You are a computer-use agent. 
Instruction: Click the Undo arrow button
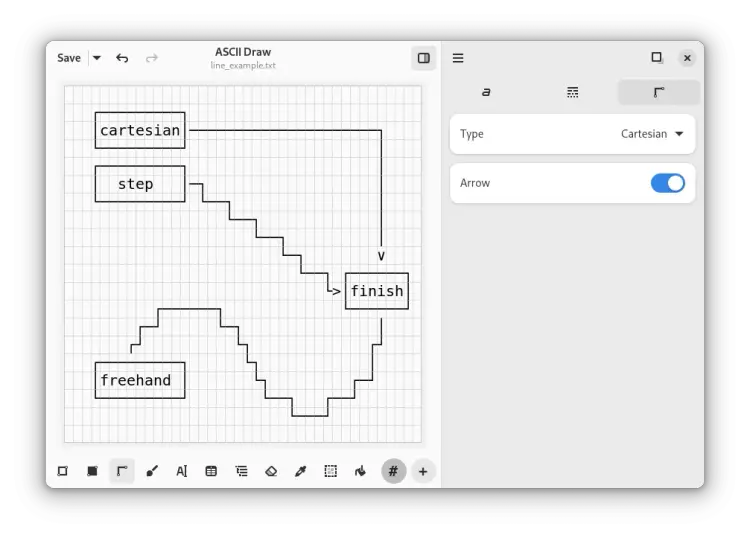click(122, 58)
